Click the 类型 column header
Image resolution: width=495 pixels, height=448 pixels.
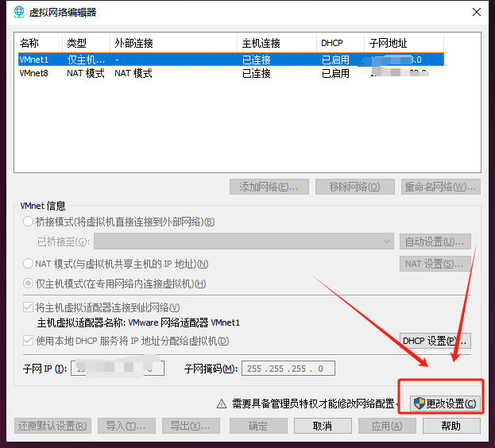coord(86,43)
